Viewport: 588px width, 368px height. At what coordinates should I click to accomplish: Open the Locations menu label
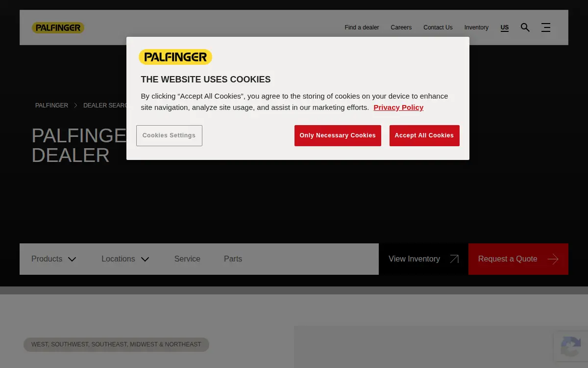tap(118, 259)
